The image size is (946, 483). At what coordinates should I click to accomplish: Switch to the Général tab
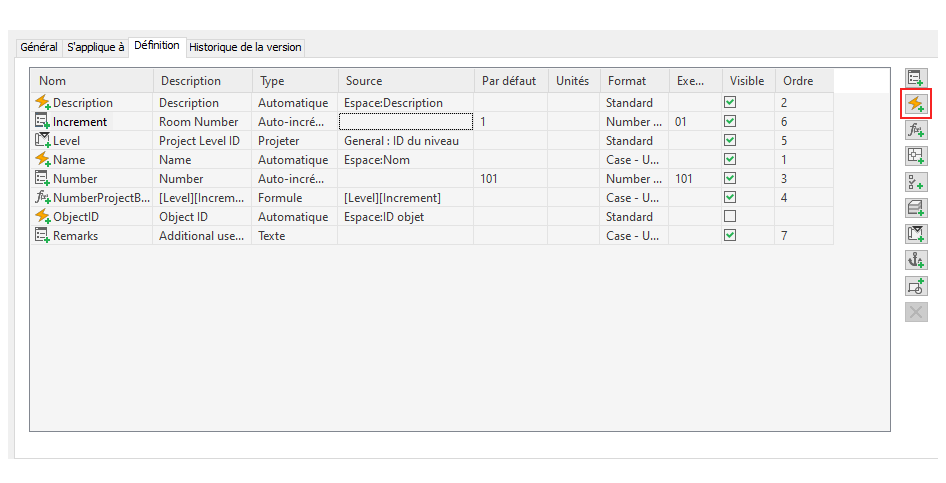click(x=39, y=47)
